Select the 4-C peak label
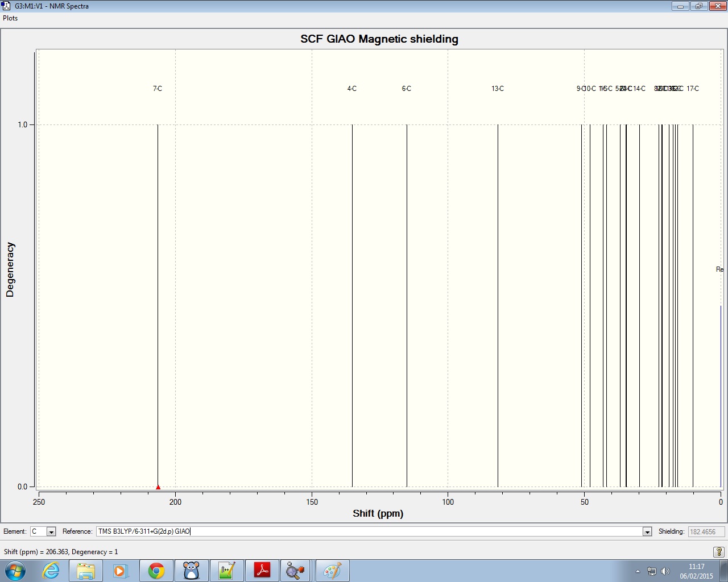This screenshot has width=728, height=582. [352, 89]
